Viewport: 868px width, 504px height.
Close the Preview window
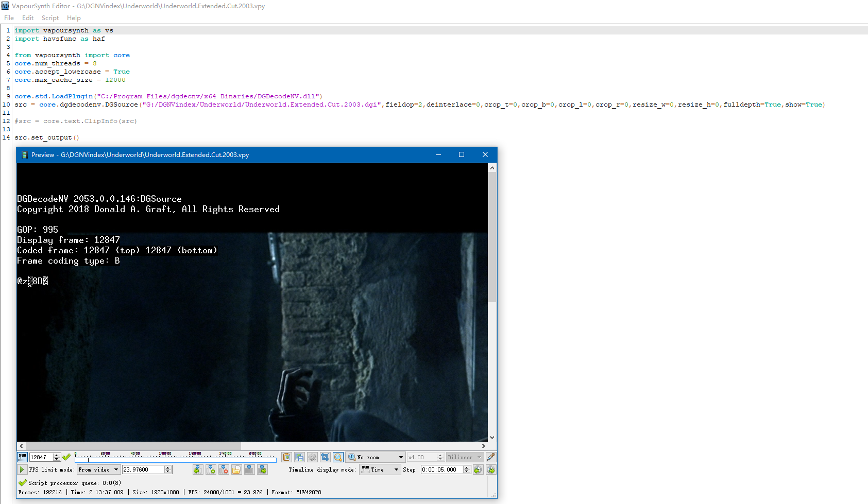click(x=485, y=154)
